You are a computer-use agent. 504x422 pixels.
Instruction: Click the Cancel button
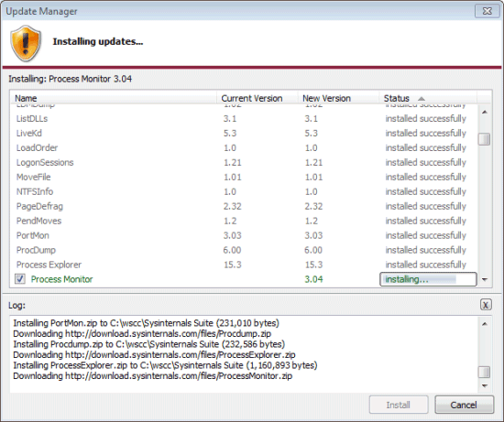tap(464, 405)
